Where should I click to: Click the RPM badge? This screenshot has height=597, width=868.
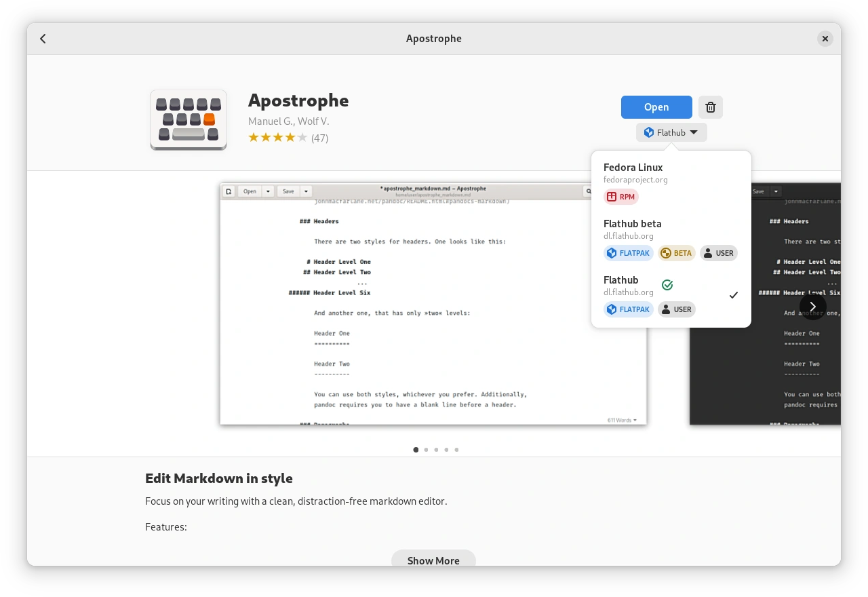[621, 197]
